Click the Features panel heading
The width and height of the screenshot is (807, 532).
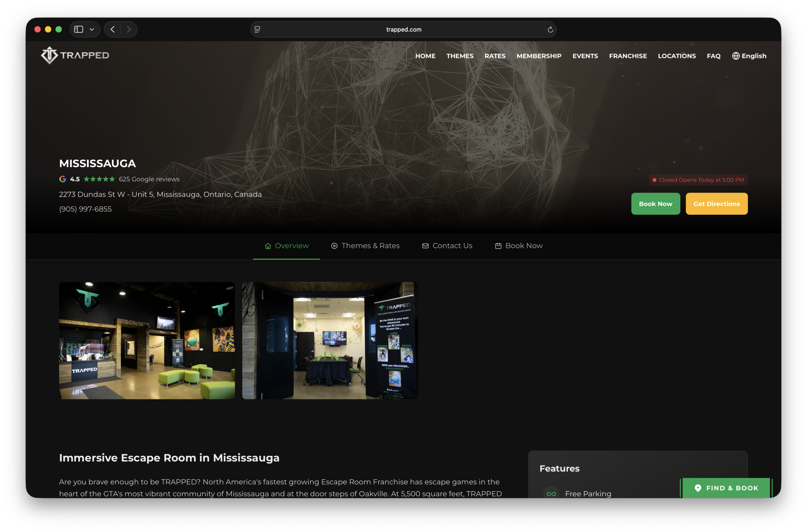pyautogui.click(x=559, y=469)
